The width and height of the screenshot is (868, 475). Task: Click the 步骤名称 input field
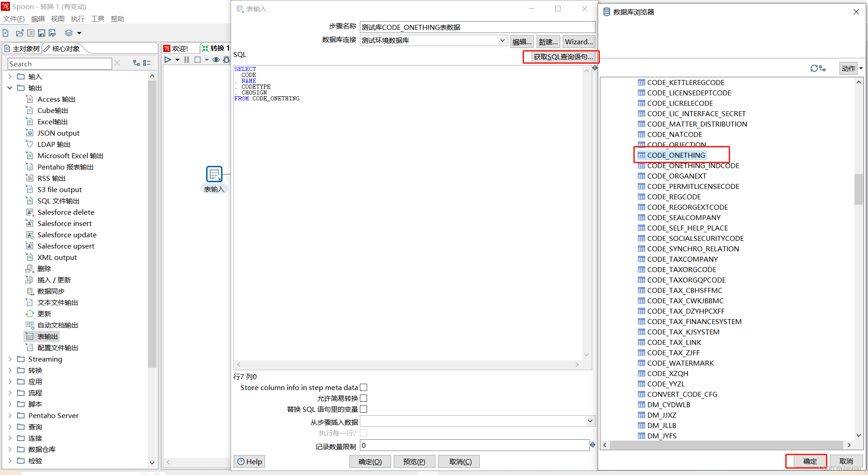click(478, 27)
